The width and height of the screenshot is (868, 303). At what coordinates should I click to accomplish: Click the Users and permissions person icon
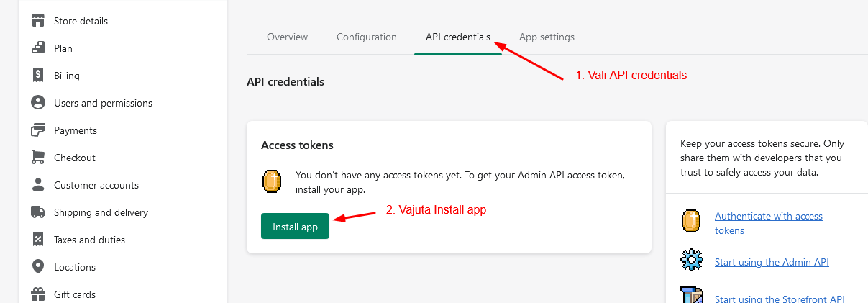pyautogui.click(x=38, y=103)
